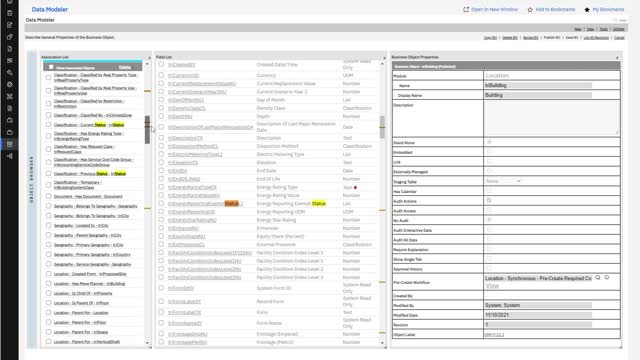
Task: Click the Publish BO action
Action: (x=552, y=38)
